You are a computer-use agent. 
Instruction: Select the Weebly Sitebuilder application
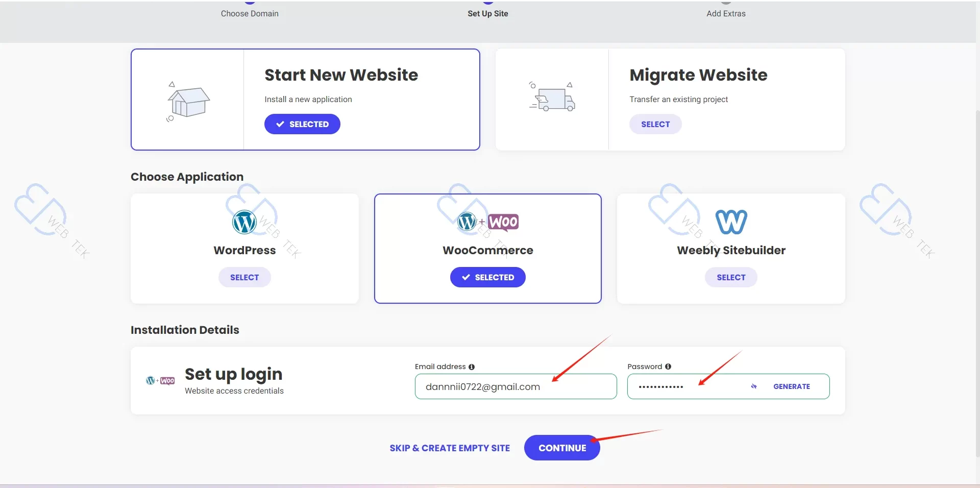731,277
